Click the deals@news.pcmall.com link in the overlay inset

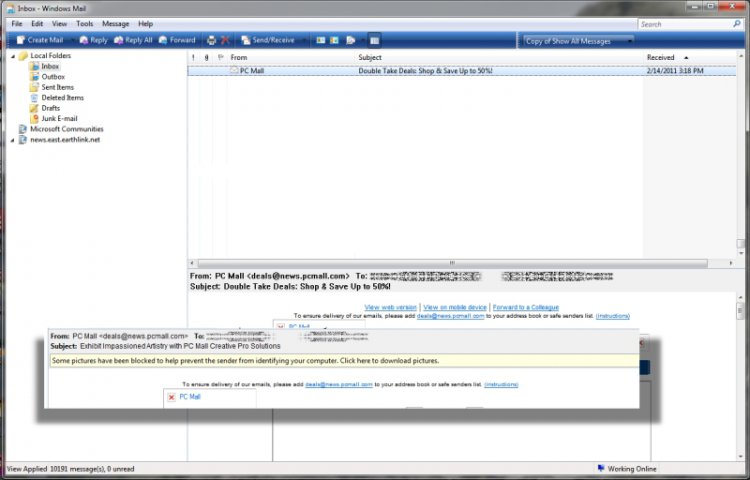click(x=339, y=384)
